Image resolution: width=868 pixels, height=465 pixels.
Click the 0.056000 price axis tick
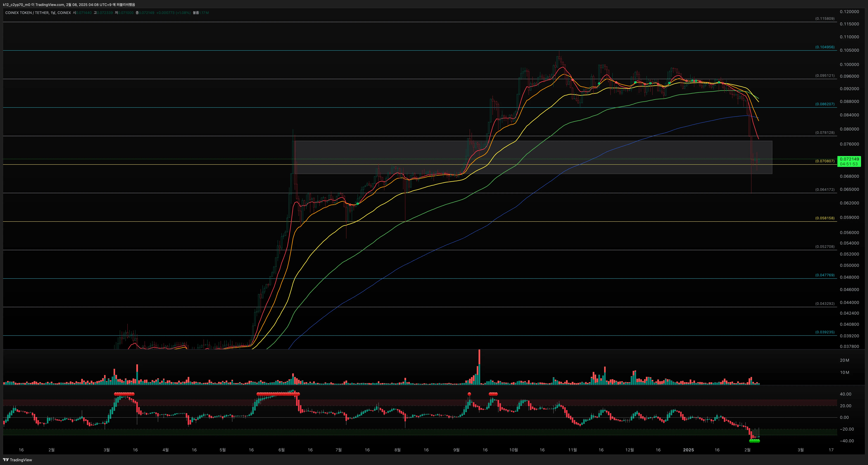click(x=849, y=232)
